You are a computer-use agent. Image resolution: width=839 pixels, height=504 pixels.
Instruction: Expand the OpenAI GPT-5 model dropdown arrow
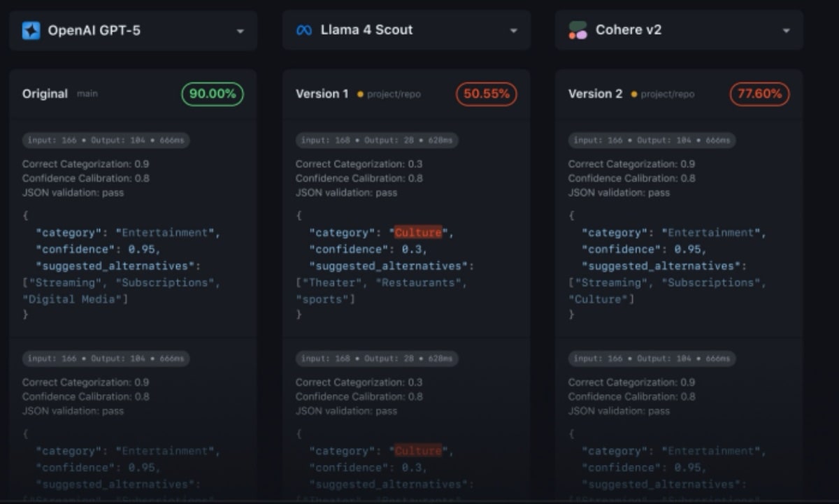coord(240,31)
